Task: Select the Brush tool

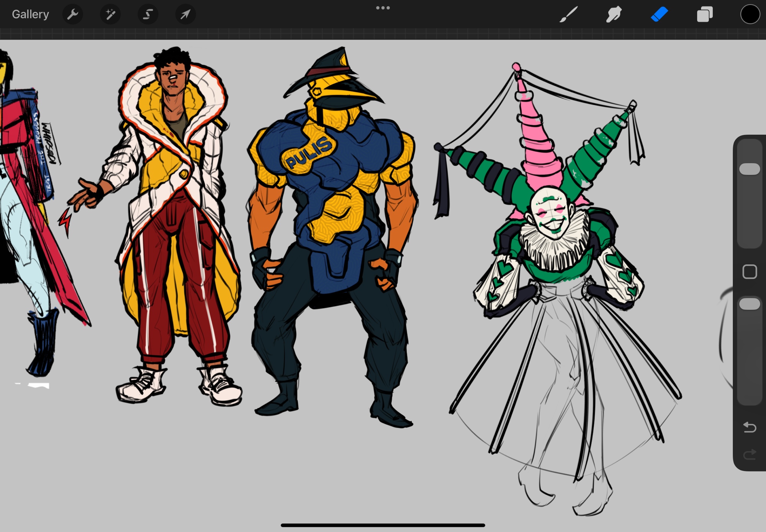Action: (568, 14)
